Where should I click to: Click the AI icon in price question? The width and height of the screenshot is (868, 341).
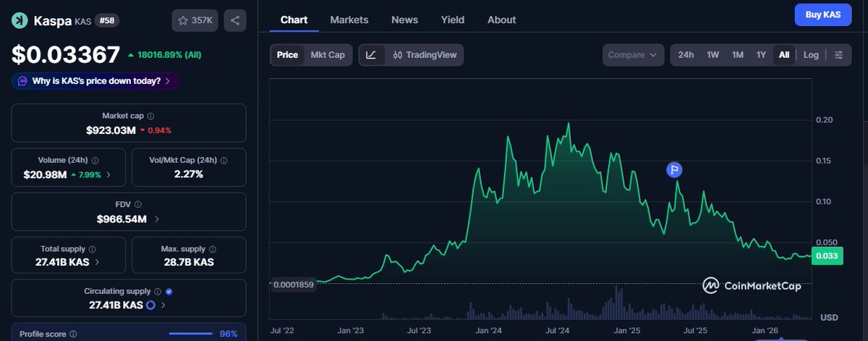[22, 81]
